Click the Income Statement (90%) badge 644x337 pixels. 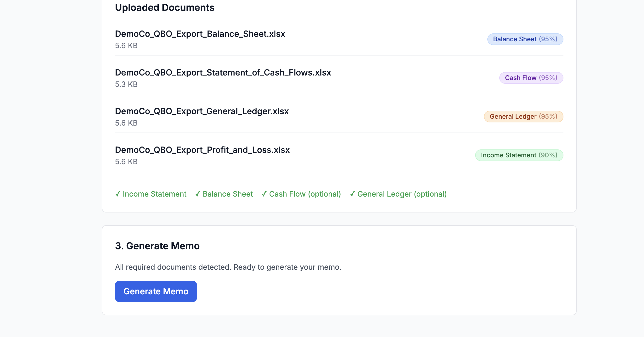(519, 155)
